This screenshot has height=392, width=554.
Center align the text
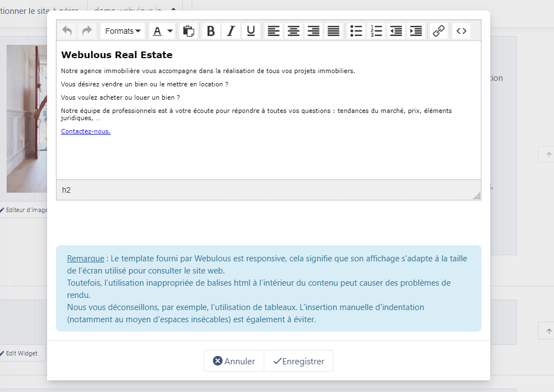[x=294, y=31]
